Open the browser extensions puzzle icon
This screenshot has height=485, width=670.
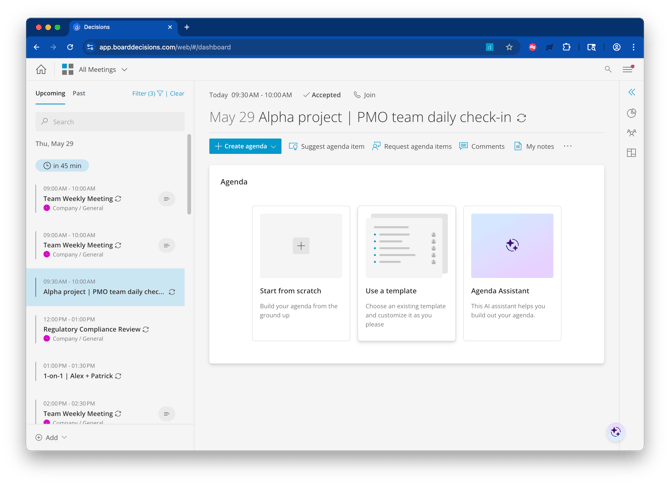566,47
